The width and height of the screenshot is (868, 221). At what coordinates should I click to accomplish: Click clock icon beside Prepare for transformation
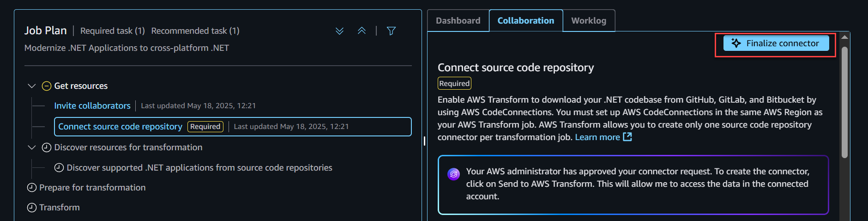click(x=32, y=188)
